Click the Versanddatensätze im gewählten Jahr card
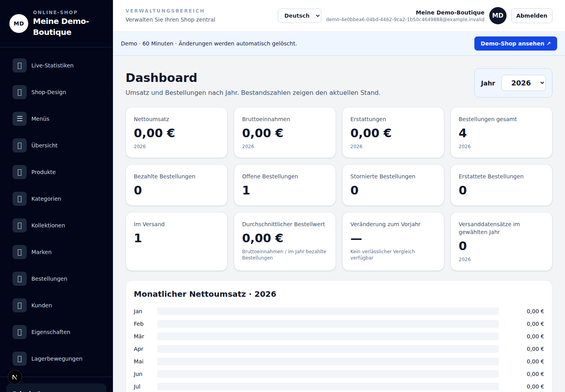Viewport: 565px width, 392px height. coord(501,241)
